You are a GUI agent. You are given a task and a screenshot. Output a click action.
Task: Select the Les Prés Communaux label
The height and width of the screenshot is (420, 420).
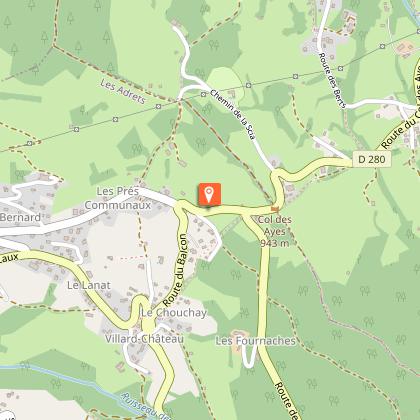click(x=117, y=198)
